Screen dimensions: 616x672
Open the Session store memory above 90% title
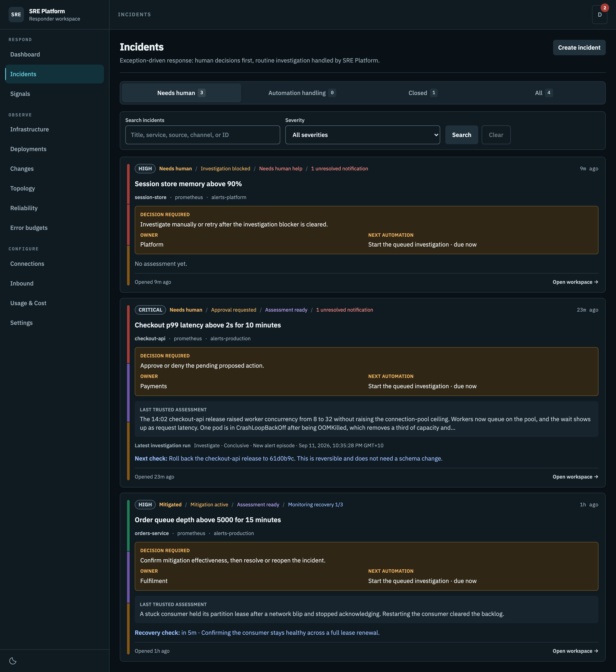pyautogui.click(x=188, y=184)
